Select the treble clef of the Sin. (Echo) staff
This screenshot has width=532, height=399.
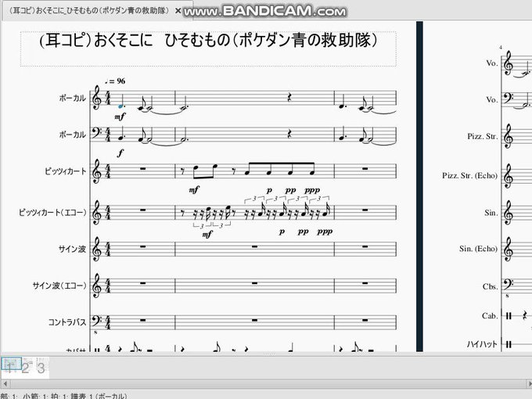point(508,249)
